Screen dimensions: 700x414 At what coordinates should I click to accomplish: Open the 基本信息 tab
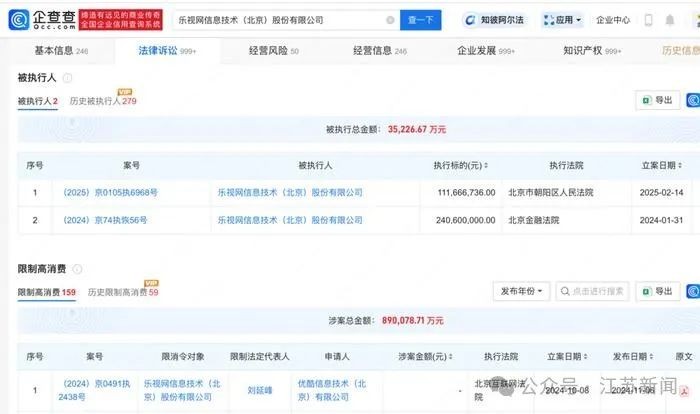pyautogui.click(x=61, y=51)
